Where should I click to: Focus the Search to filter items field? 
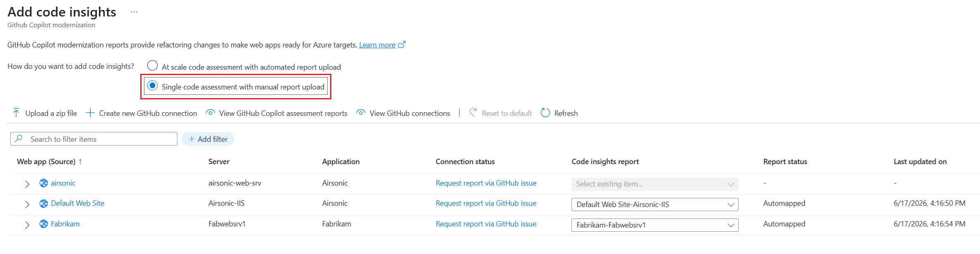pos(94,139)
